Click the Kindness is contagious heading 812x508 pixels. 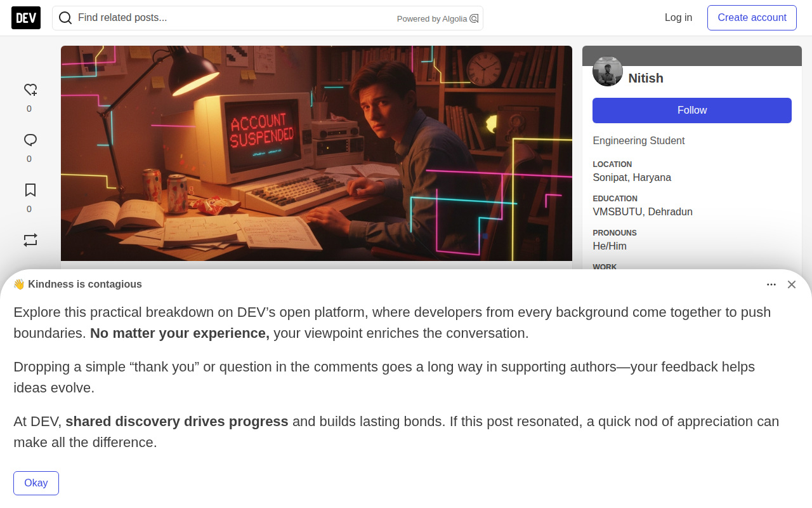(84, 284)
